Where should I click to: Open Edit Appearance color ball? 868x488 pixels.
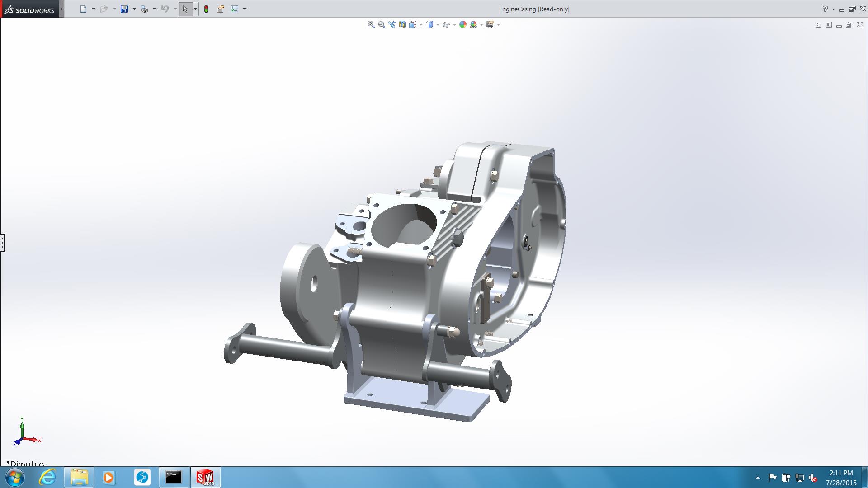point(462,25)
